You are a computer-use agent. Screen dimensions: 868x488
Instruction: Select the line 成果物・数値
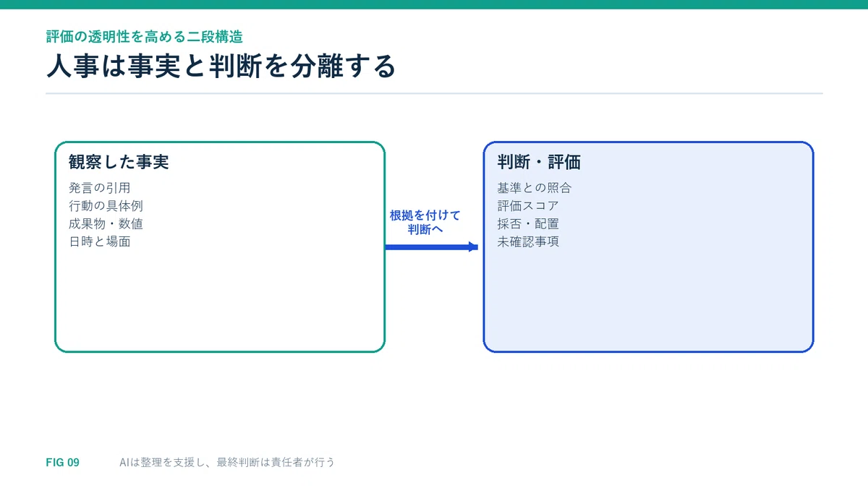(106, 224)
